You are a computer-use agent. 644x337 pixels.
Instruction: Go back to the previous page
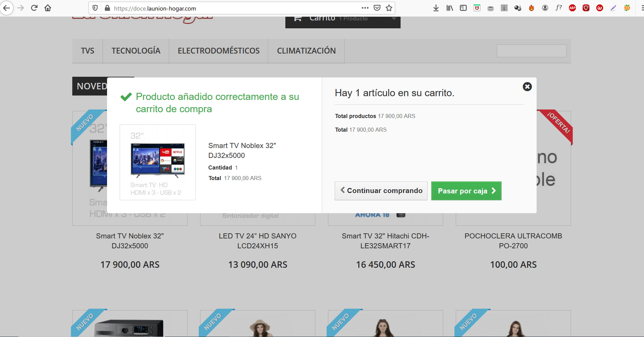[6, 8]
